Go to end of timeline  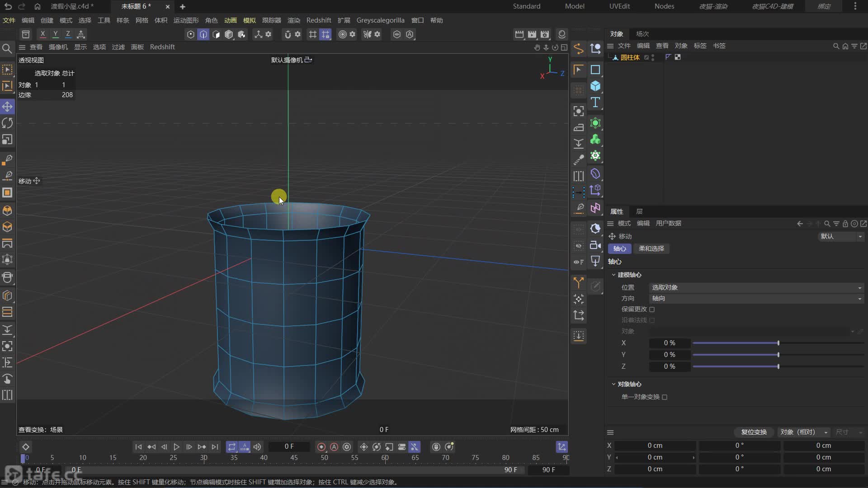(215, 447)
